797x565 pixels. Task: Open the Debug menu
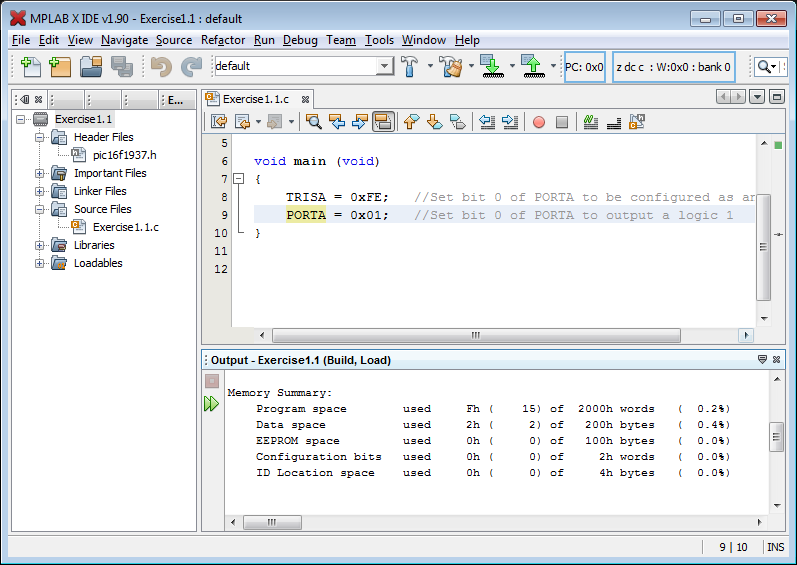point(300,40)
